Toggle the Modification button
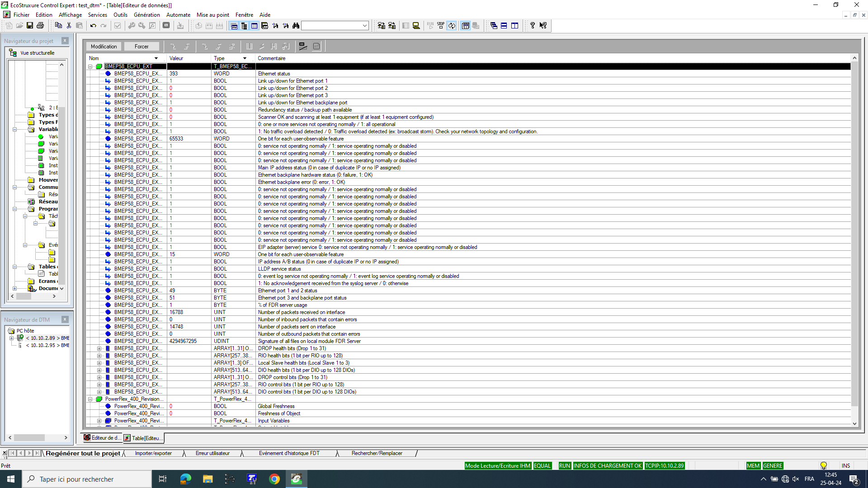The height and width of the screenshot is (488, 868). [x=104, y=47]
